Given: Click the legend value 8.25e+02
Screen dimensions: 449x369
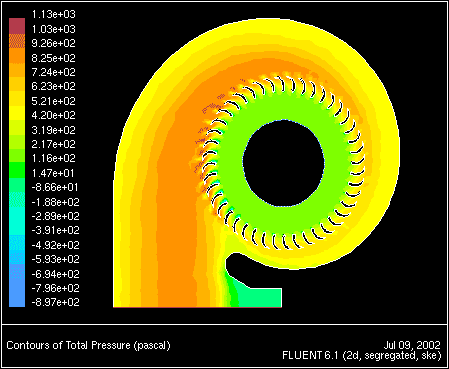Looking at the screenshot, I should 53,58.
